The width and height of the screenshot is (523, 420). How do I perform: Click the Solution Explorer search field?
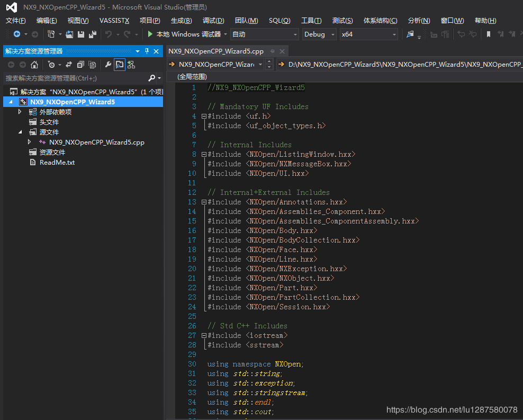75,78
